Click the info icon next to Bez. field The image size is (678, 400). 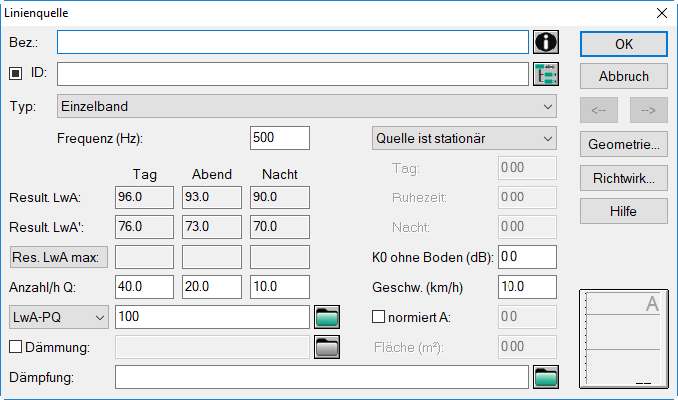click(546, 42)
